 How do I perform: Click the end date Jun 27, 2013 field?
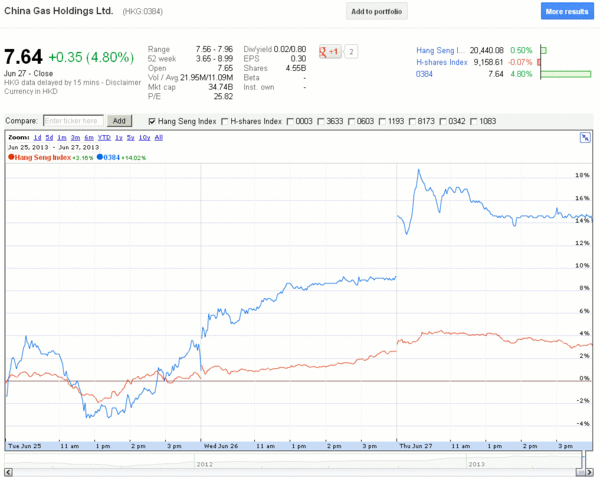pyautogui.click(x=79, y=147)
